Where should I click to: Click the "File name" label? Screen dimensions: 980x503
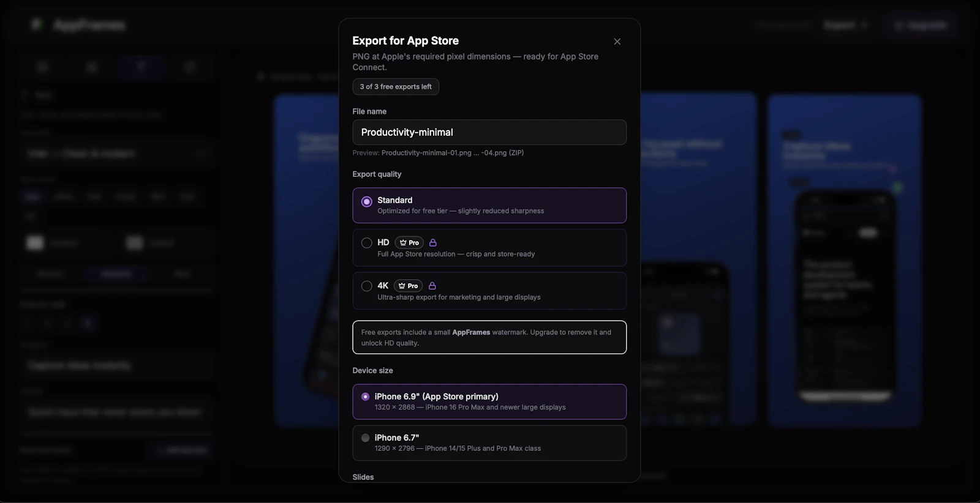369,111
